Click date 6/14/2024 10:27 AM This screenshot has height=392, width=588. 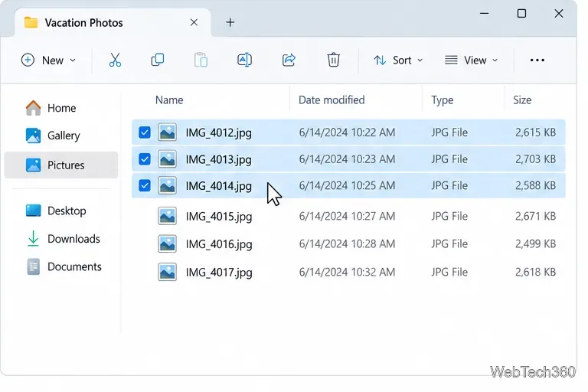point(347,216)
